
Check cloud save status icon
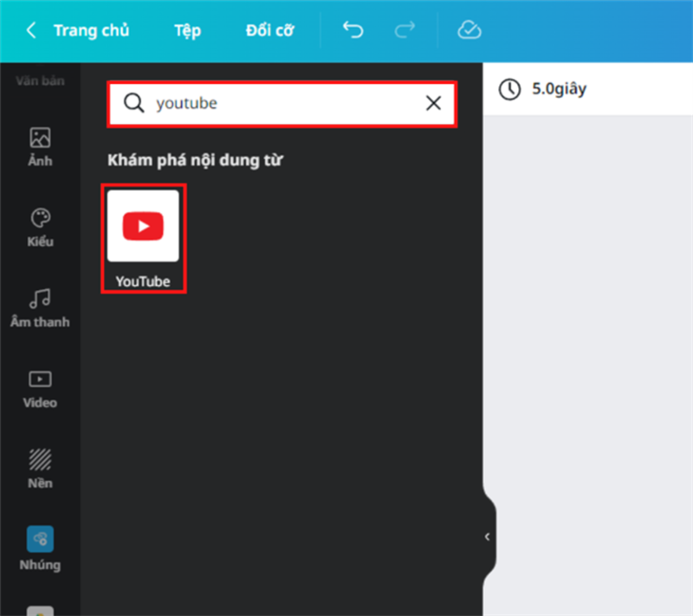tap(469, 30)
